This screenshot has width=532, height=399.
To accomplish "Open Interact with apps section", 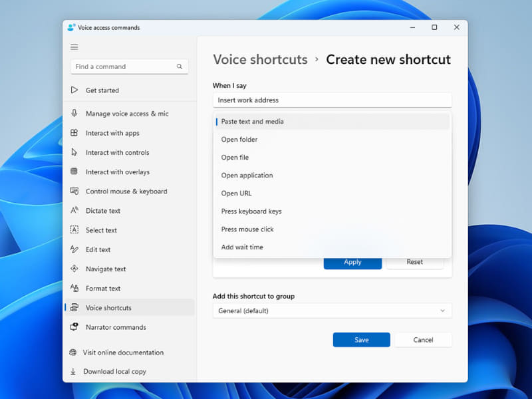I will (129, 133).
